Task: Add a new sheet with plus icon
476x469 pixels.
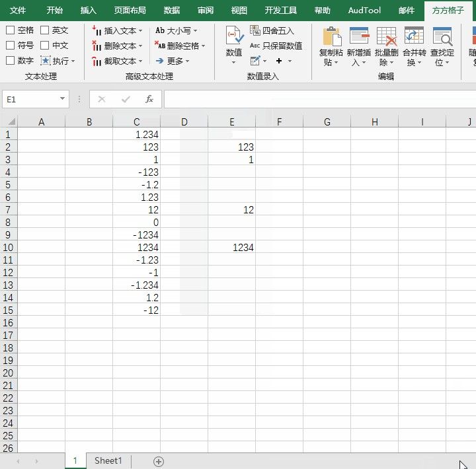Action: pyautogui.click(x=159, y=462)
